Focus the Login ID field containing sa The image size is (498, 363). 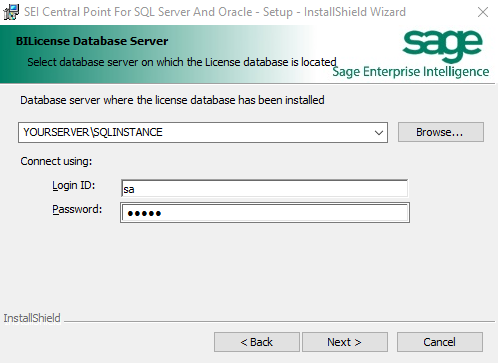[x=264, y=189]
